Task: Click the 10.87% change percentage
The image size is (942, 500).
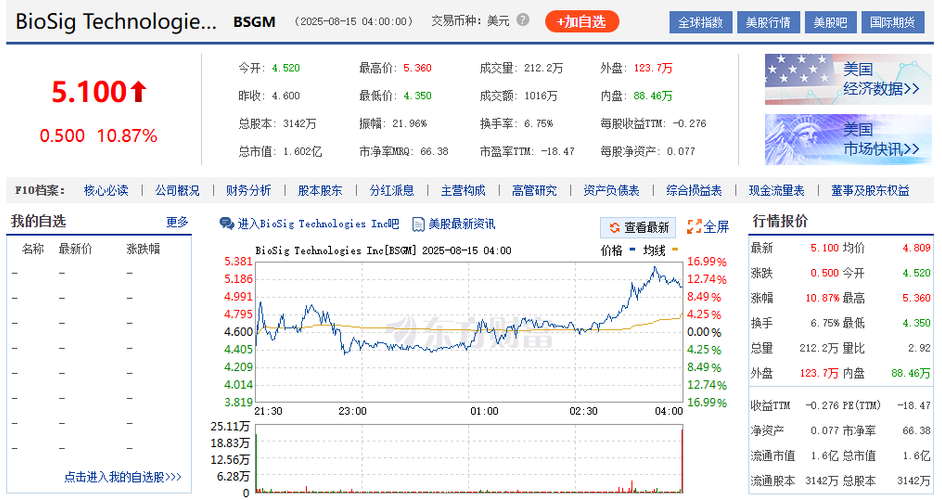Action: pos(127,135)
